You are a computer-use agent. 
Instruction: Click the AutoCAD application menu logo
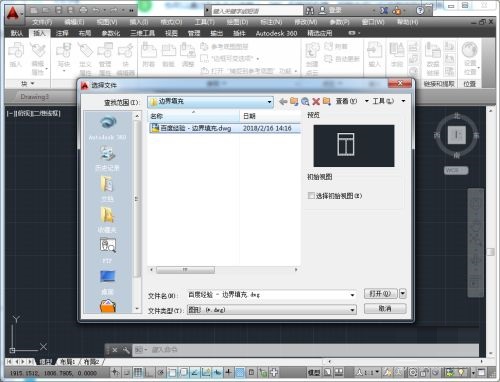13,13
